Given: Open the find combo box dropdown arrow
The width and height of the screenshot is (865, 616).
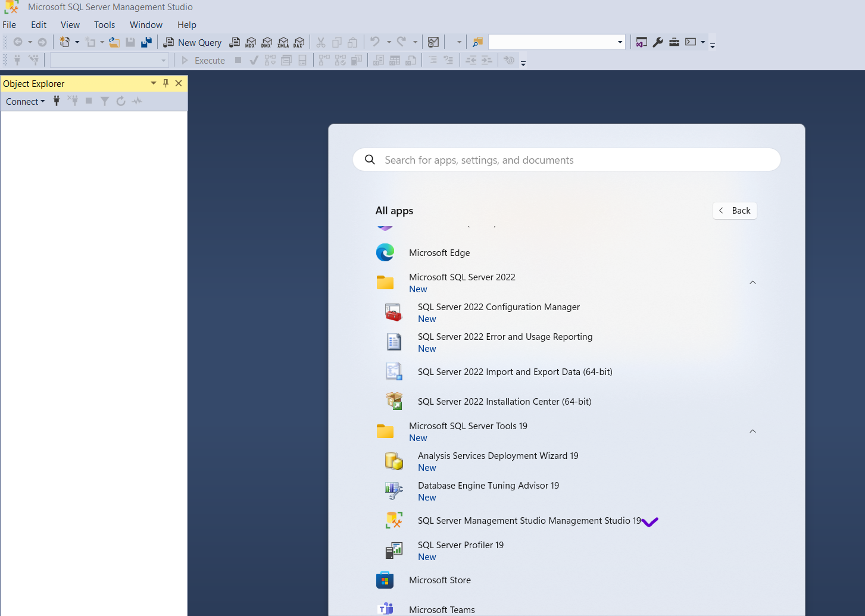Looking at the screenshot, I should pos(620,42).
